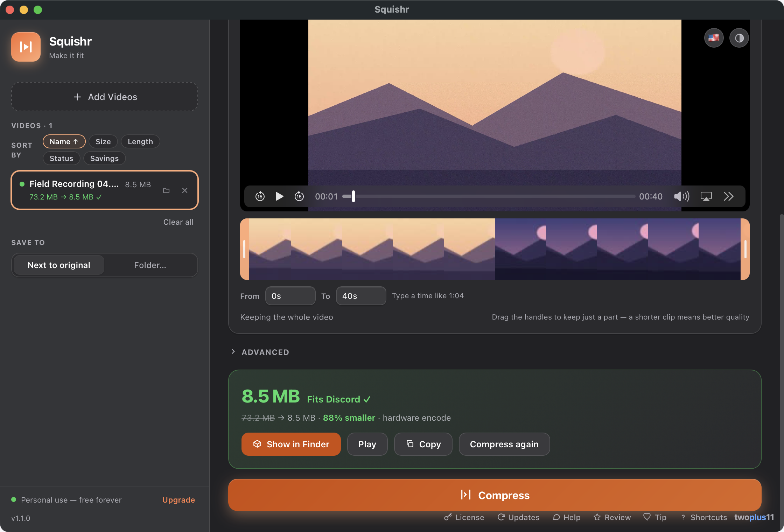Click the Add Videos drop zone
Screen dimensions: 784x532
[105, 97]
